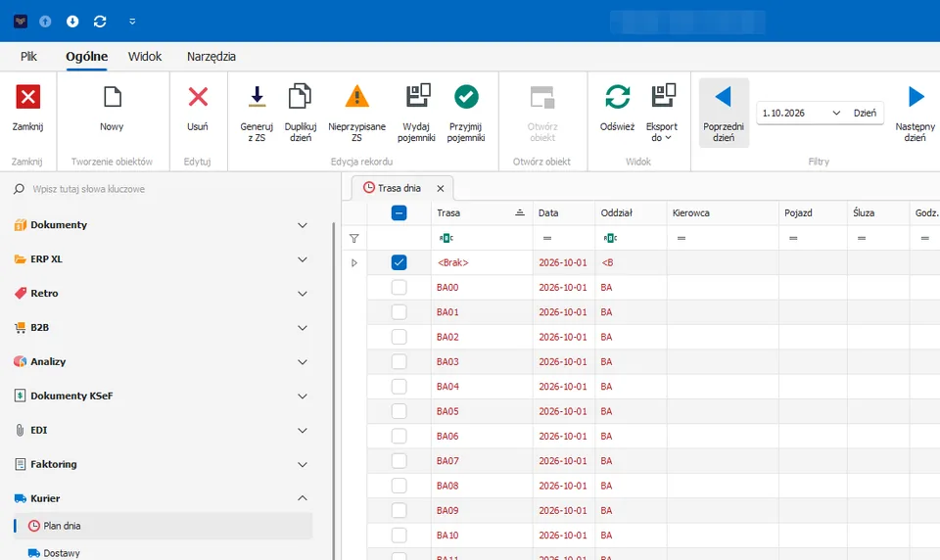940x560 pixels.
Task: Click Pojazd column equals filter icon
Action: [x=793, y=238]
